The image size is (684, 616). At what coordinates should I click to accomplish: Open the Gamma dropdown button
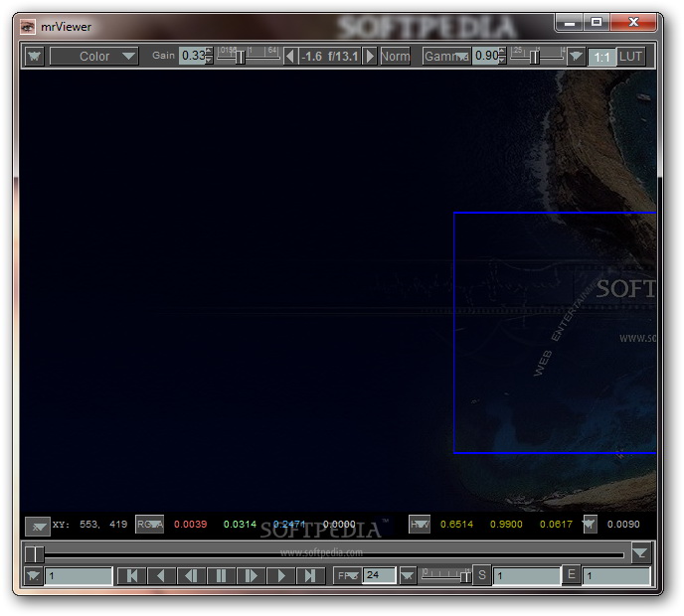tap(446, 57)
